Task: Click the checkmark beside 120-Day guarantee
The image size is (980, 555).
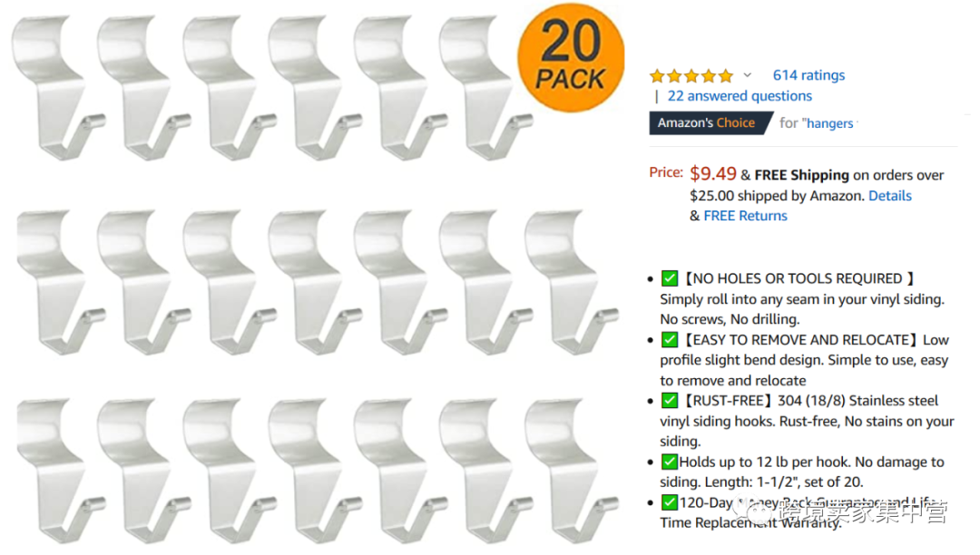Action: tap(670, 502)
